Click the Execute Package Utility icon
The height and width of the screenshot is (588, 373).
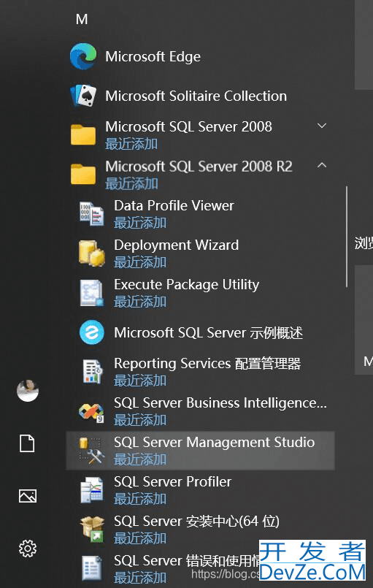pos(91,293)
